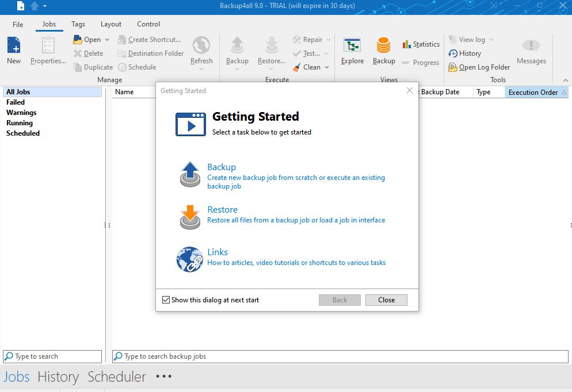Click the Close button in the dialog

[386, 300]
